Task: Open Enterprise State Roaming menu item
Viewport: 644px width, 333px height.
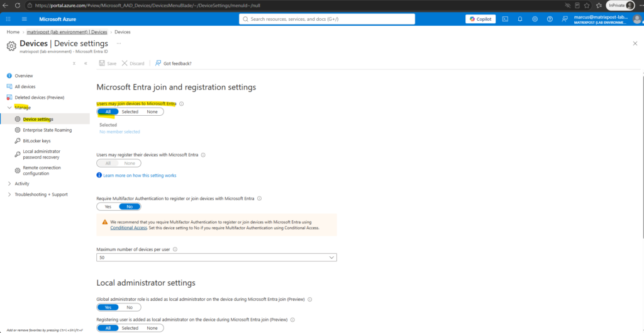Action: tap(47, 130)
